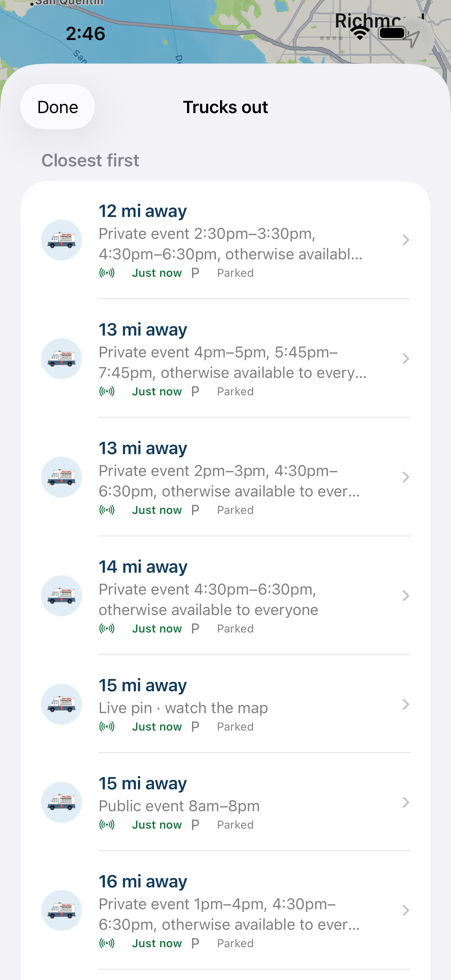Open chevron for Live pin watch the map
Viewport: 451px width, 980px height.
coord(406,705)
